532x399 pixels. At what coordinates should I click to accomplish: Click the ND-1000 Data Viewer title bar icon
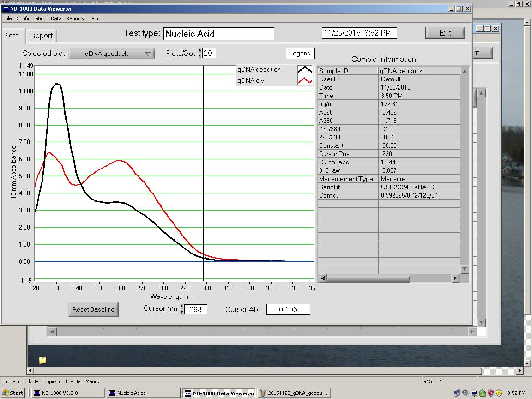tap(6, 9)
